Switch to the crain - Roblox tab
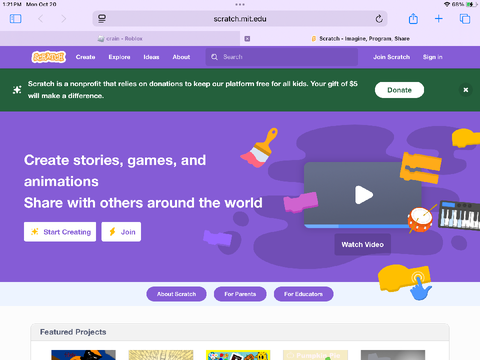Image resolution: width=480 pixels, height=360 pixels. point(120,39)
